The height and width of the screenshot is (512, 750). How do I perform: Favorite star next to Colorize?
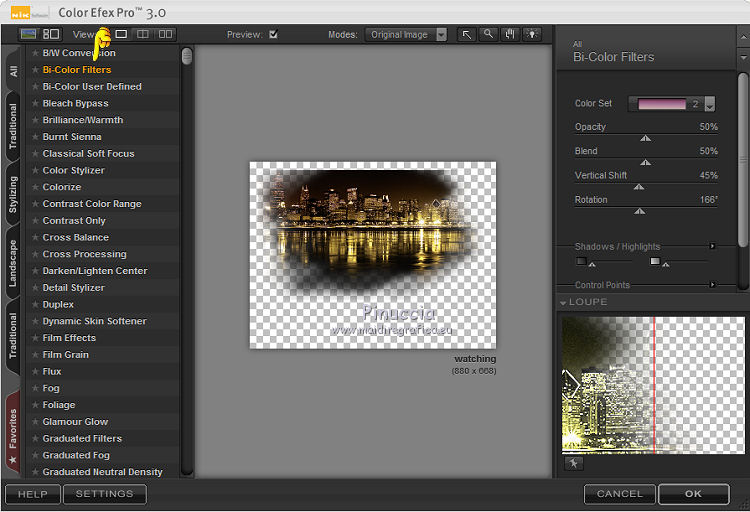[35, 187]
